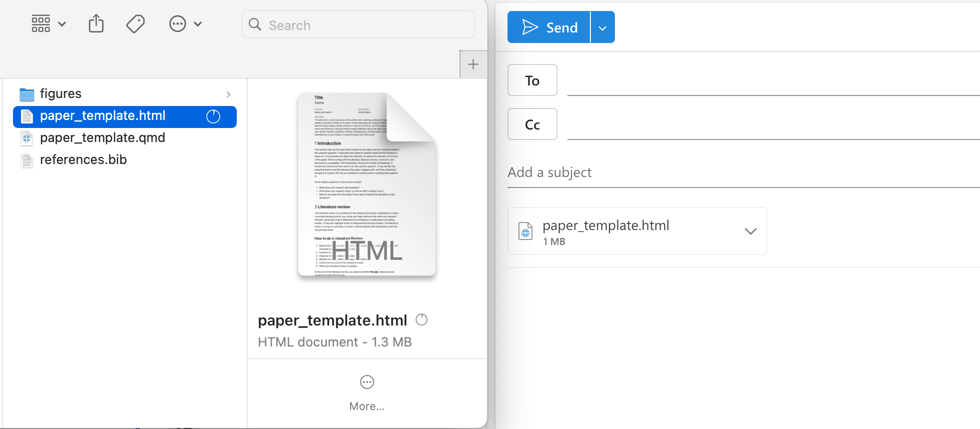Viewport: 980px width, 429px height.
Task: Open the figures folder
Action: [61, 94]
